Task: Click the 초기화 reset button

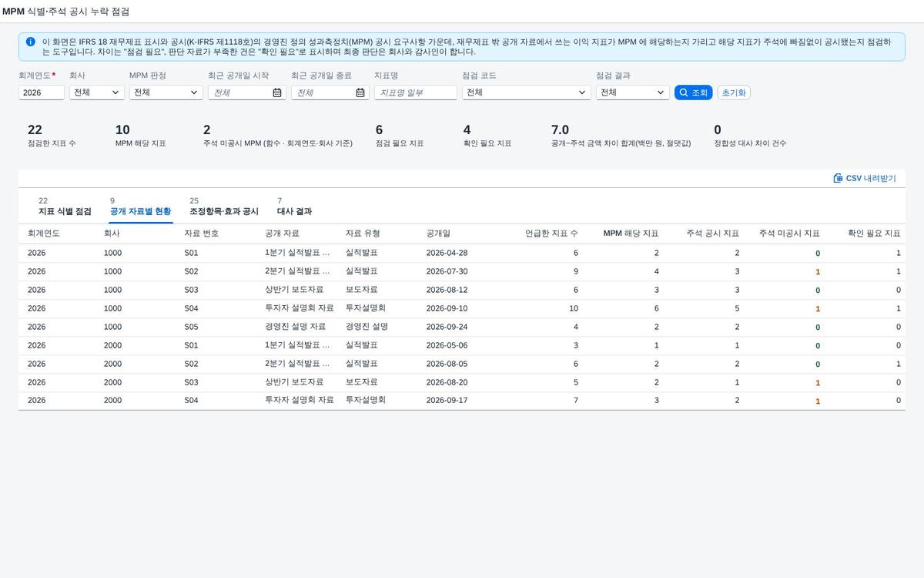Action: tap(733, 92)
